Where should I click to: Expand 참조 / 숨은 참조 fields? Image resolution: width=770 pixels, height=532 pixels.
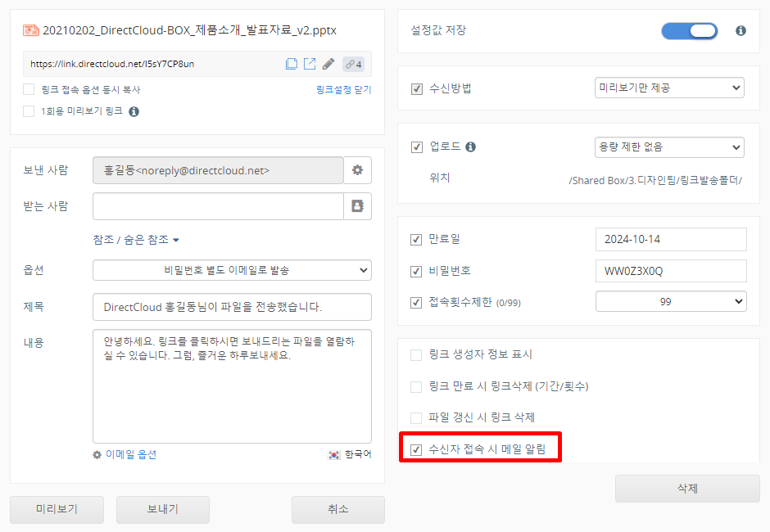pos(136,240)
